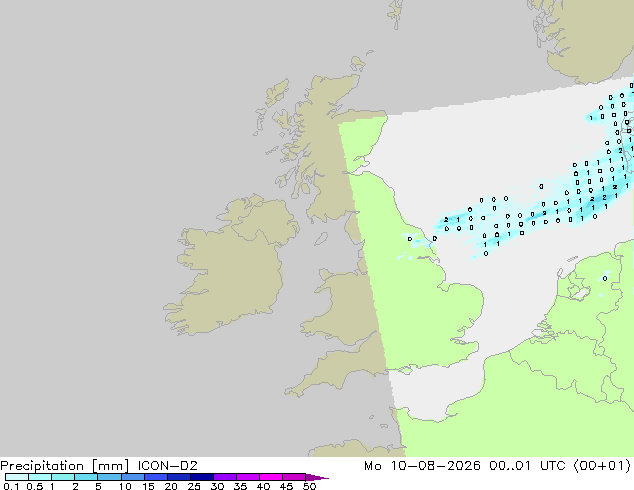Select the legend value "10"
634x490 pixels.
tap(125, 486)
